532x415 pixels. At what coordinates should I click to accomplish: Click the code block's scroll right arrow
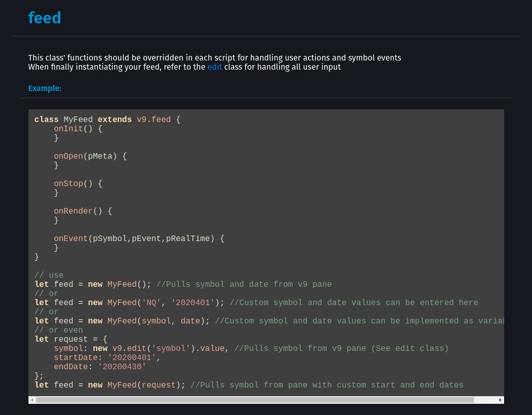(x=500, y=400)
